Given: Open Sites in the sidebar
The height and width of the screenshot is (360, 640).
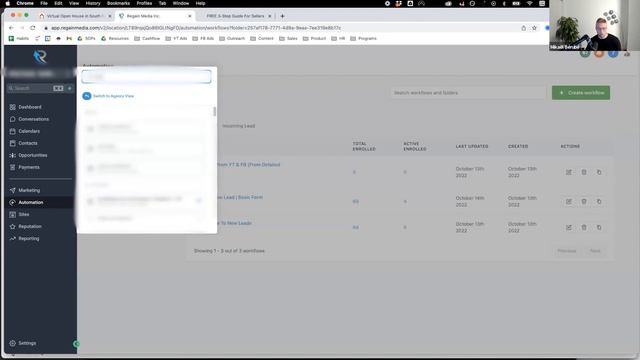Looking at the screenshot, I should click(x=24, y=214).
